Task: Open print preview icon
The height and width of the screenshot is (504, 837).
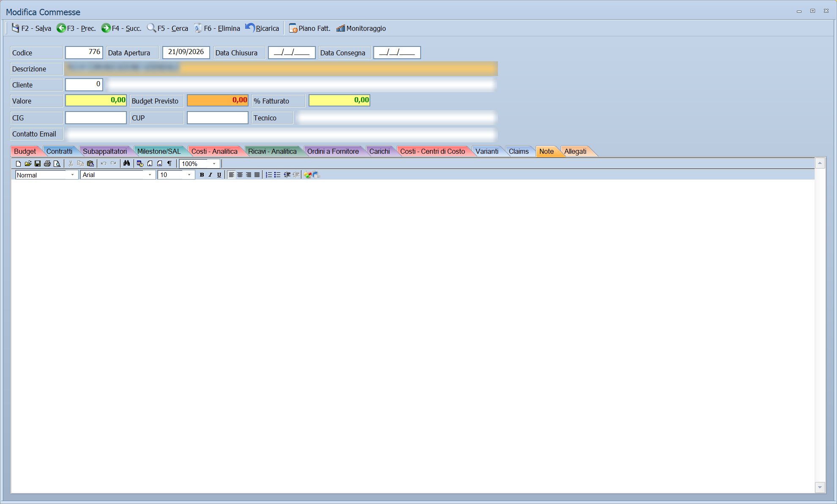Action: tap(57, 163)
